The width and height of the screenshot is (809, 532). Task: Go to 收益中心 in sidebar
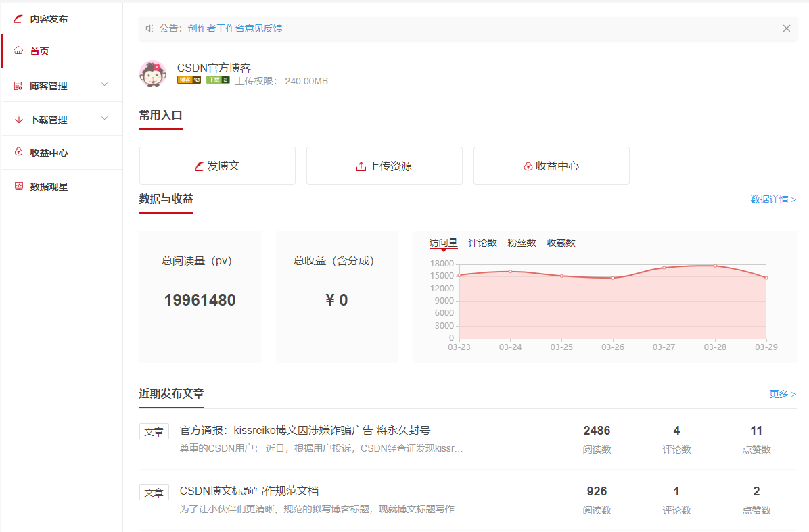coord(62,153)
